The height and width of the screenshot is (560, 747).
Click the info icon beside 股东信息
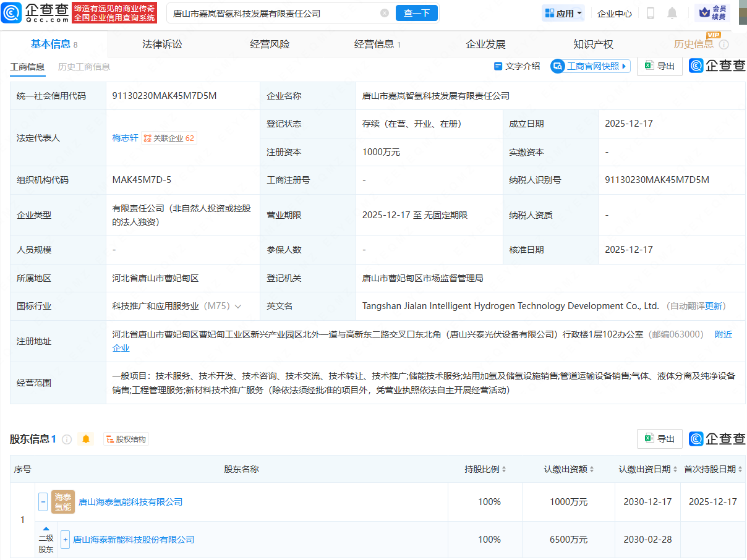[x=67, y=439]
